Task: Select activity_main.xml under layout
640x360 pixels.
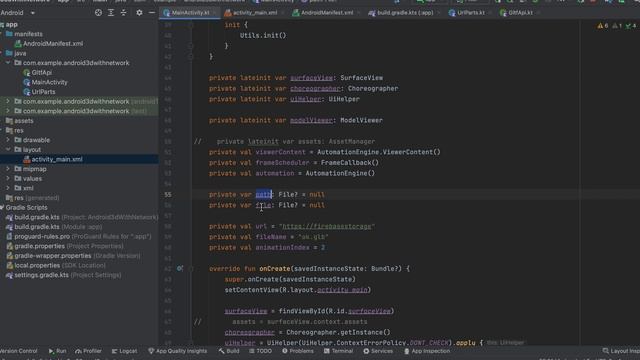Action: coord(56,159)
